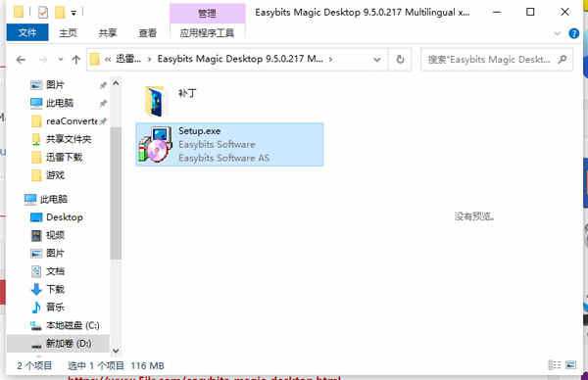Expand the address bar history dropdown
Image resolution: width=588 pixels, height=380 pixels.
pos(377,59)
